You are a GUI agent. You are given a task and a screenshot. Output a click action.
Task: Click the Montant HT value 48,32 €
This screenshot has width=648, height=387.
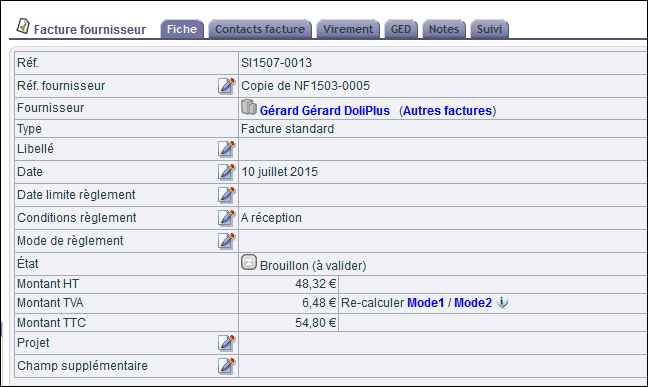316,284
